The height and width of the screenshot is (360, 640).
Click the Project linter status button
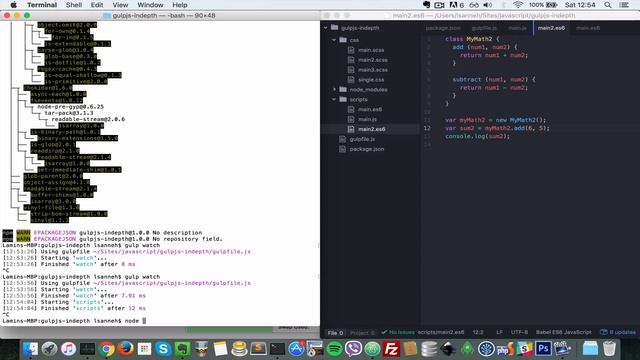tap(362, 333)
